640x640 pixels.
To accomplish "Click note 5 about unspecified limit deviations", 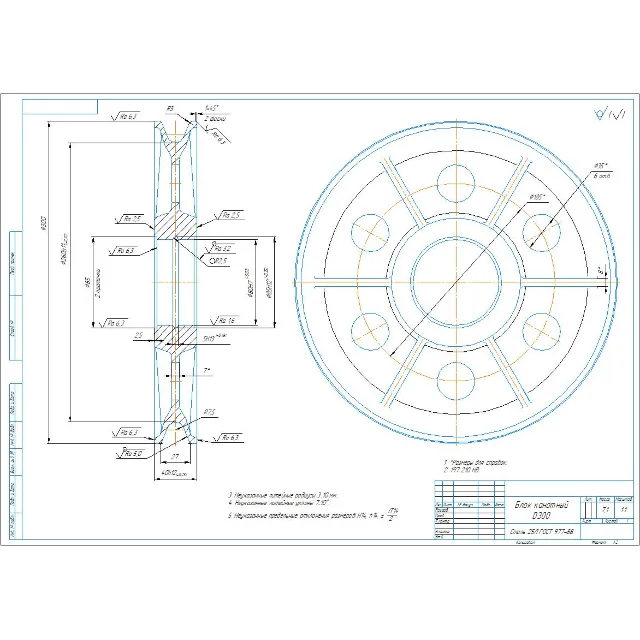I will [x=313, y=515].
